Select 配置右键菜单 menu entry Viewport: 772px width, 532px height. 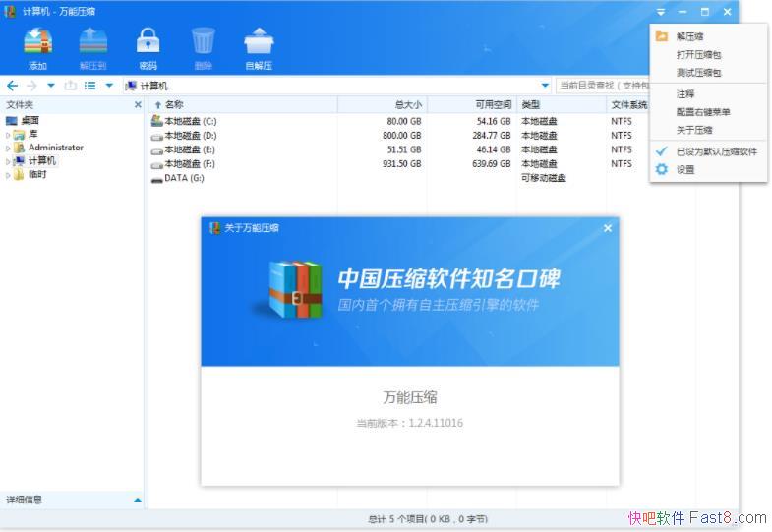(x=703, y=112)
